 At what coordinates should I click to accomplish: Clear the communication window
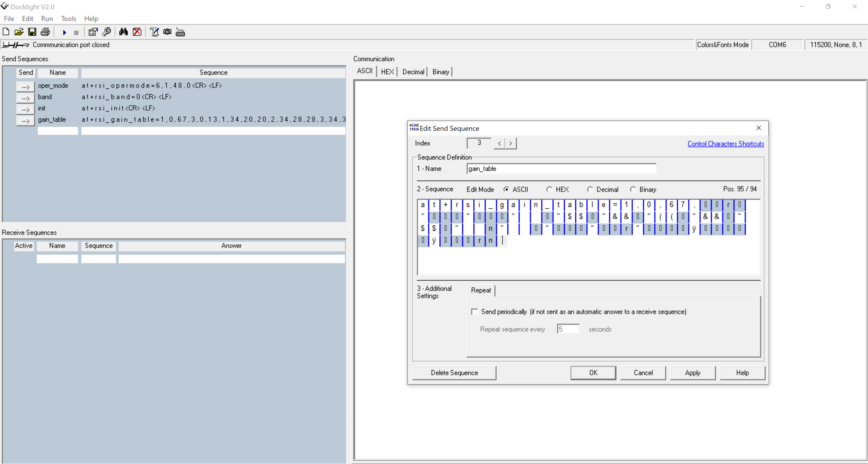(137, 32)
